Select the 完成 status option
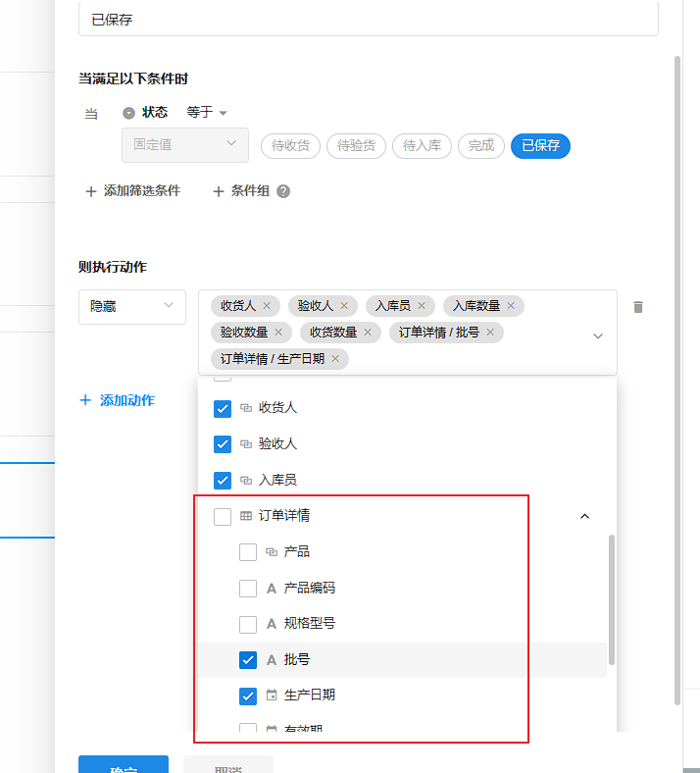This screenshot has height=773, width=700. click(x=480, y=146)
